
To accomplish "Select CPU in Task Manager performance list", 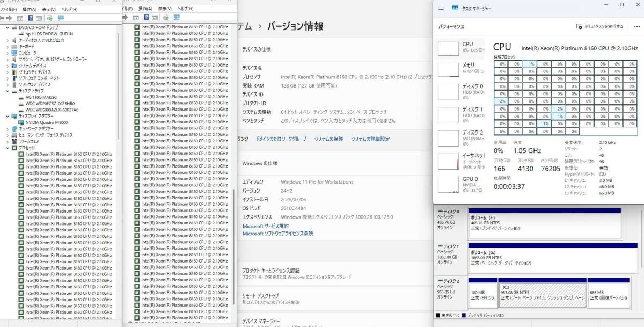I will coord(461,48).
